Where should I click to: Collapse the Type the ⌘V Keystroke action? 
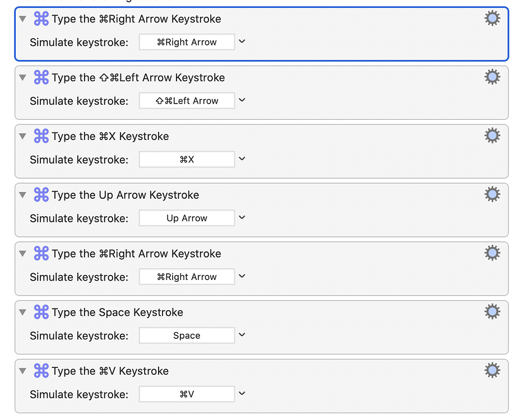point(22,371)
